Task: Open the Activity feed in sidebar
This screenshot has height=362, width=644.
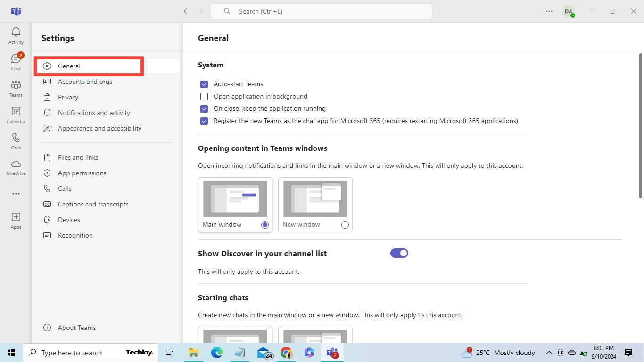Action: [x=16, y=36]
